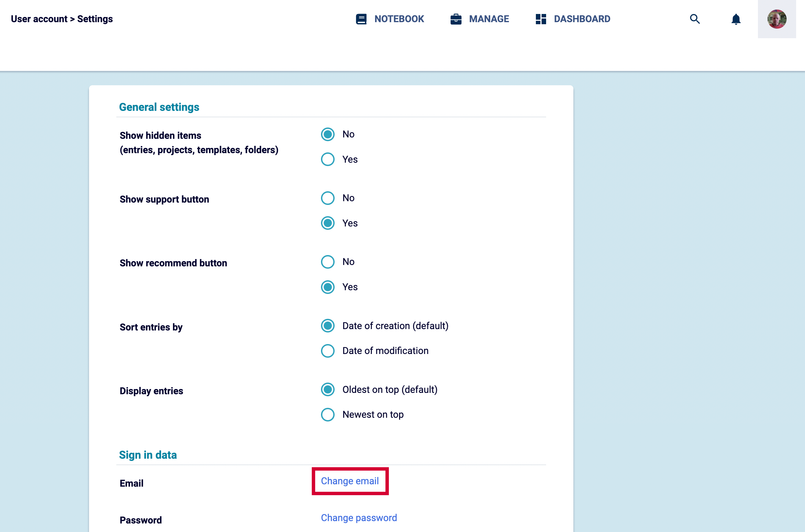Select No for Show hidden items

pyautogui.click(x=328, y=134)
